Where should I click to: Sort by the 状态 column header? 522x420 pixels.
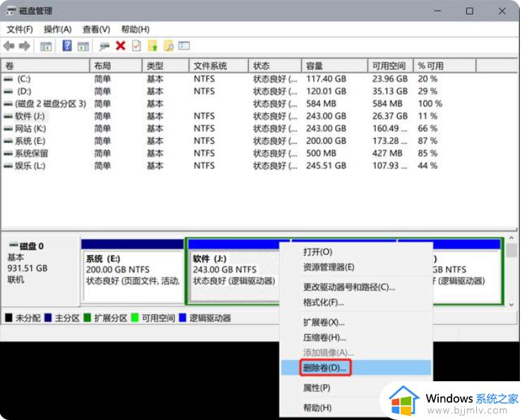tap(275, 66)
